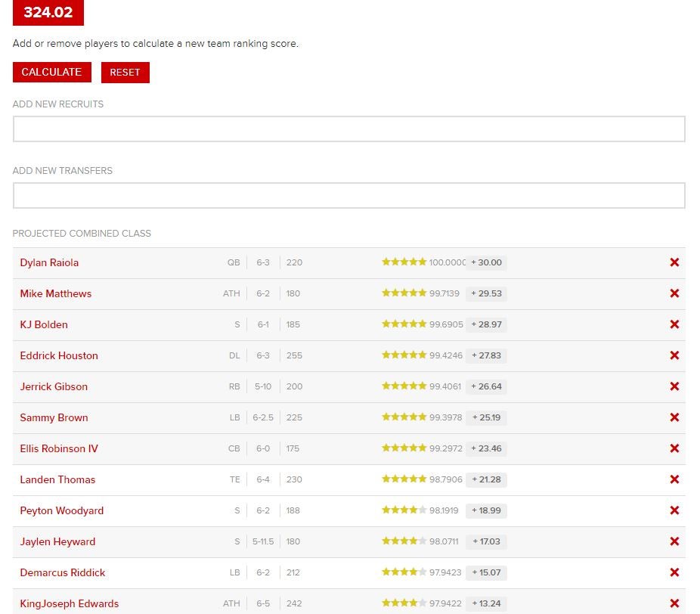Click the X beside Jerrick Gibson

674,386
